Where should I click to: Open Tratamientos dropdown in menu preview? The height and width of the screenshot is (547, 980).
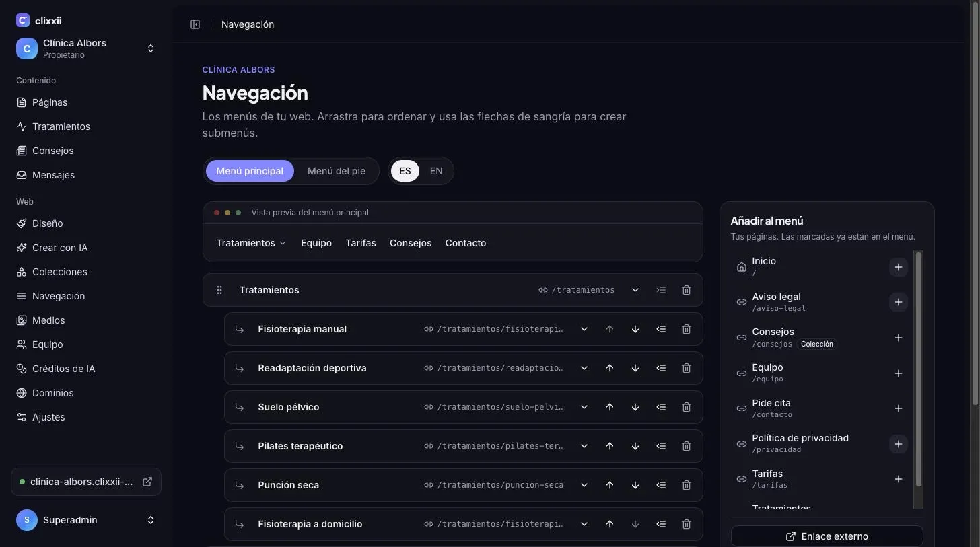251,243
